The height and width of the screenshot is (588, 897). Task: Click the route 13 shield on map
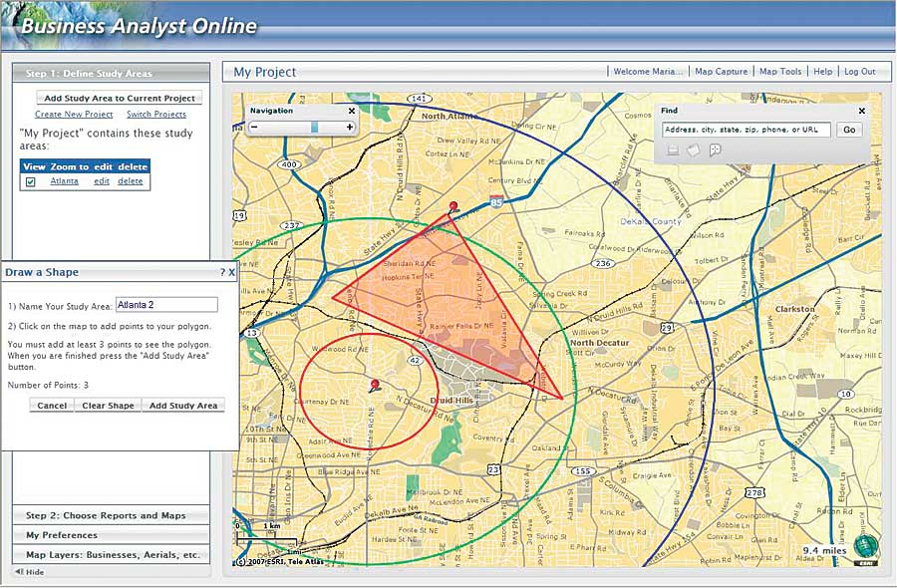click(250, 333)
